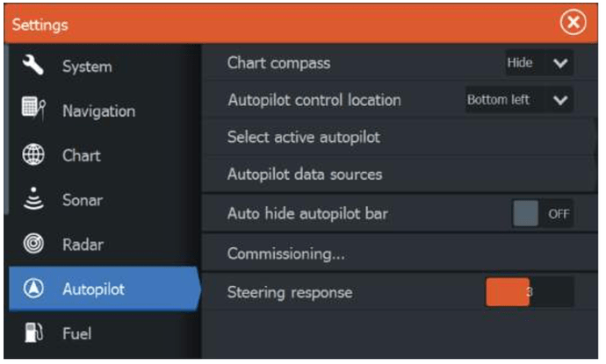Expand the Chart compass Hide dropdown

point(539,62)
